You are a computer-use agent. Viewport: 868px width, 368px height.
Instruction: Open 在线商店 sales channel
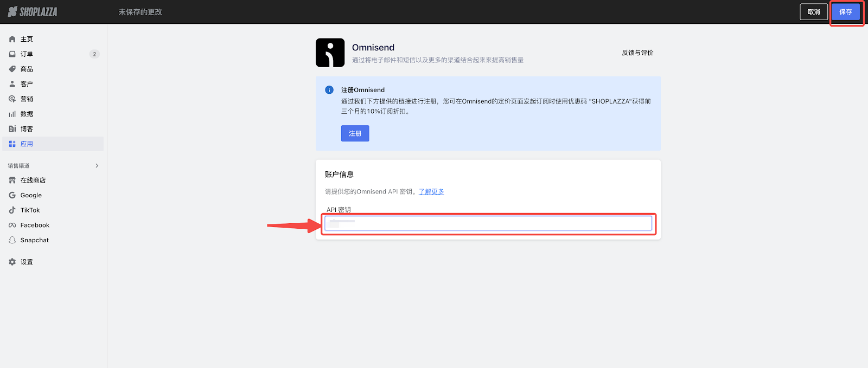53,180
